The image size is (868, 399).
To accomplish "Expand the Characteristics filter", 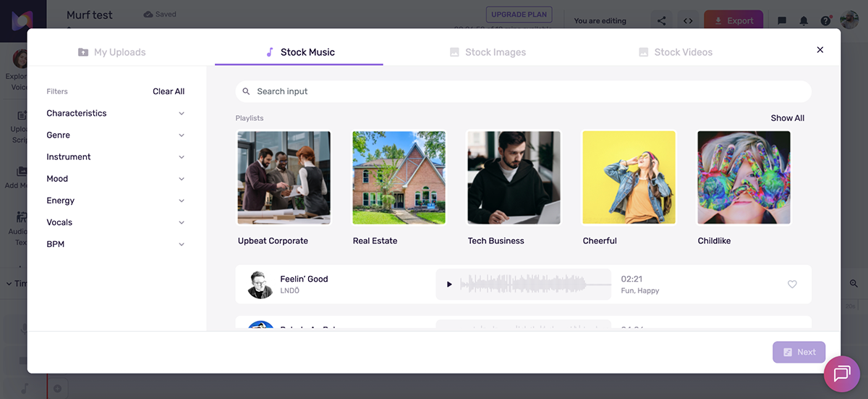I will point(116,114).
